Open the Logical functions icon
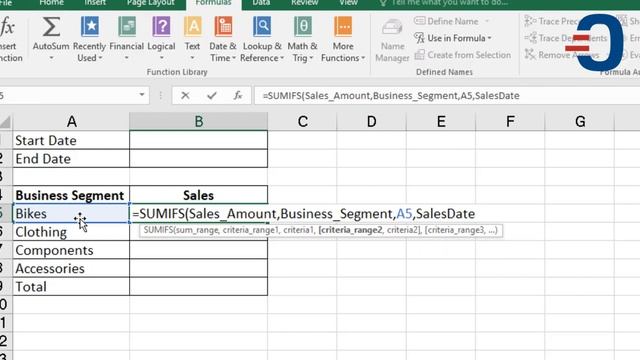The image size is (640, 360). pos(161,28)
